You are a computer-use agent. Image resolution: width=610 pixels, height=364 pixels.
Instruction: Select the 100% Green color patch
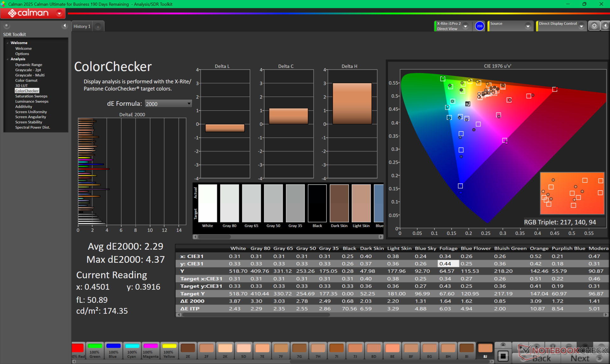(x=95, y=351)
